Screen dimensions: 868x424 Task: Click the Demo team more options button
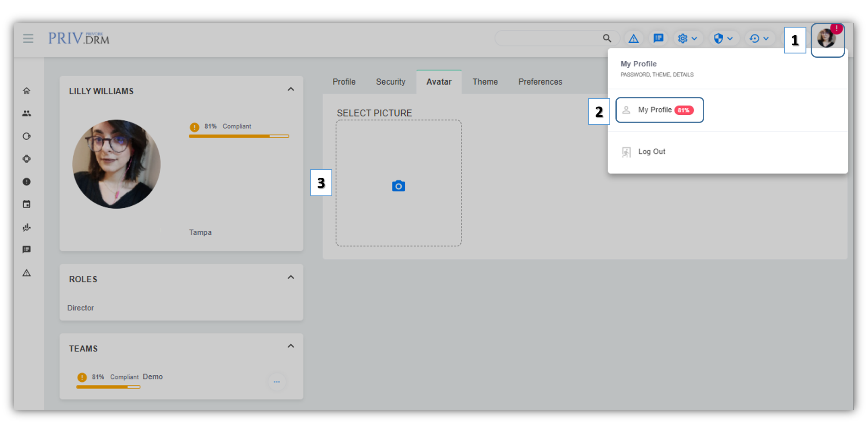(277, 382)
